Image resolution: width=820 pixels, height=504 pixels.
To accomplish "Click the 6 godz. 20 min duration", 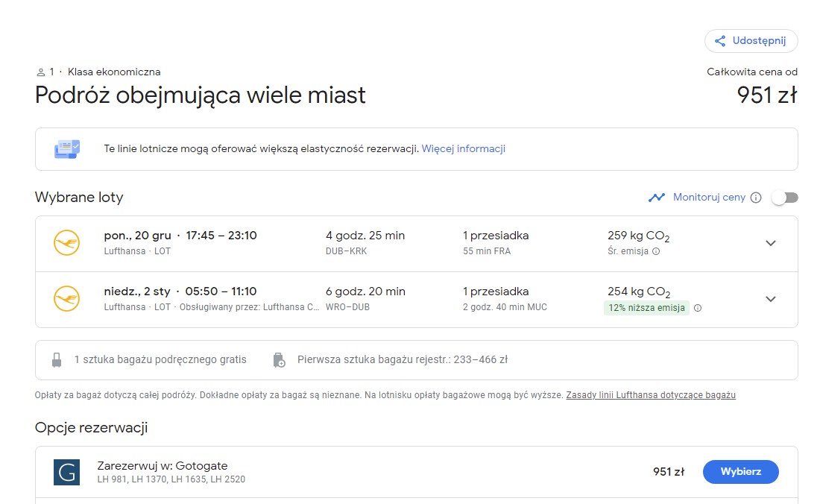I will pos(365,292).
